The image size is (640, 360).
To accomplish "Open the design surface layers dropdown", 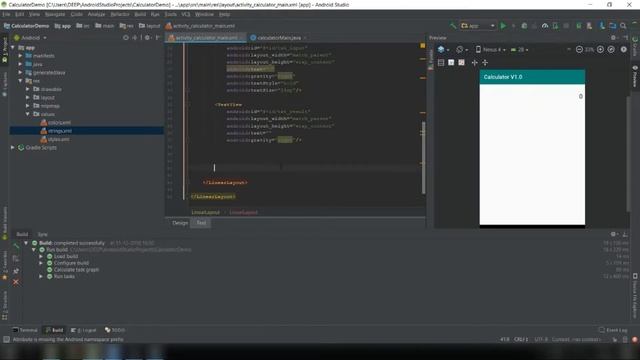I will coord(443,49).
